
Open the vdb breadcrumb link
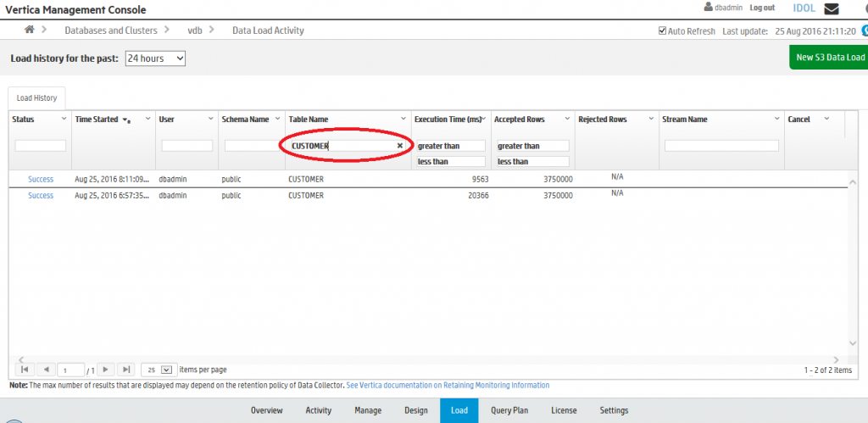195,31
